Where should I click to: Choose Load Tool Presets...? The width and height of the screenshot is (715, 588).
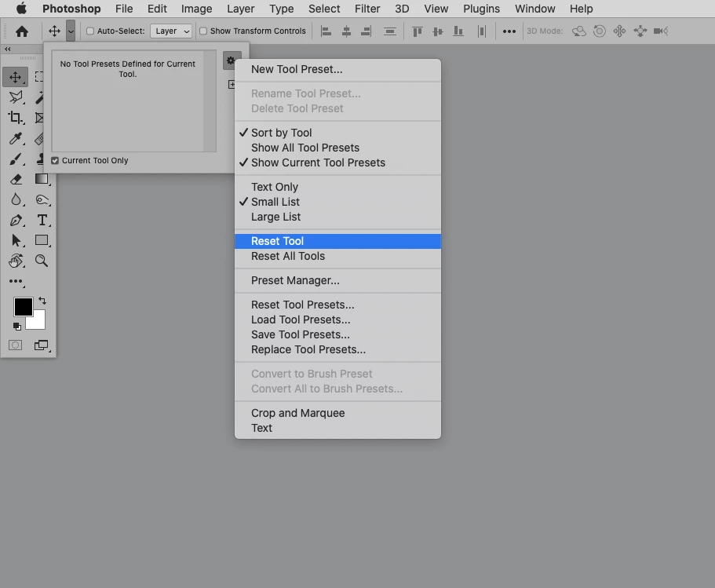(338, 320)
